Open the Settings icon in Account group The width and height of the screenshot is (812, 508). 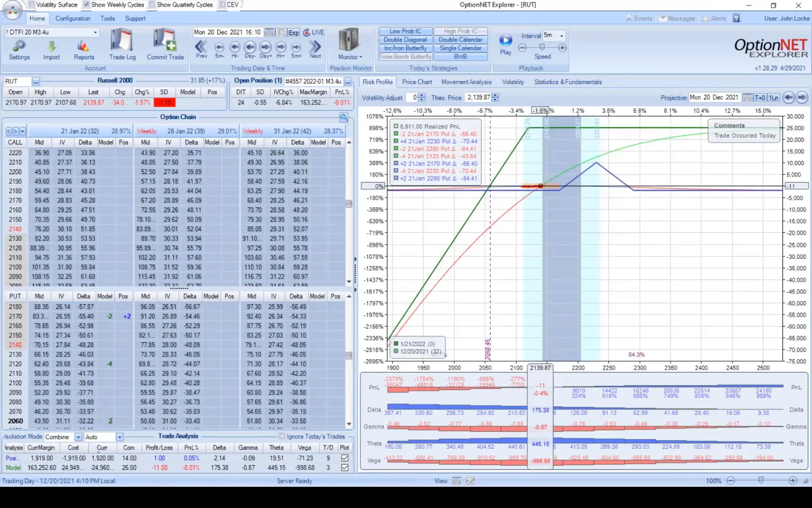pyautogui.click(x=19, y=50)
